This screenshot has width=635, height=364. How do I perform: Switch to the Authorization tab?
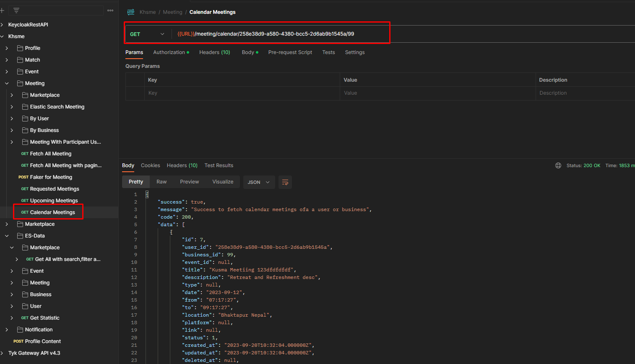(169, 52)
